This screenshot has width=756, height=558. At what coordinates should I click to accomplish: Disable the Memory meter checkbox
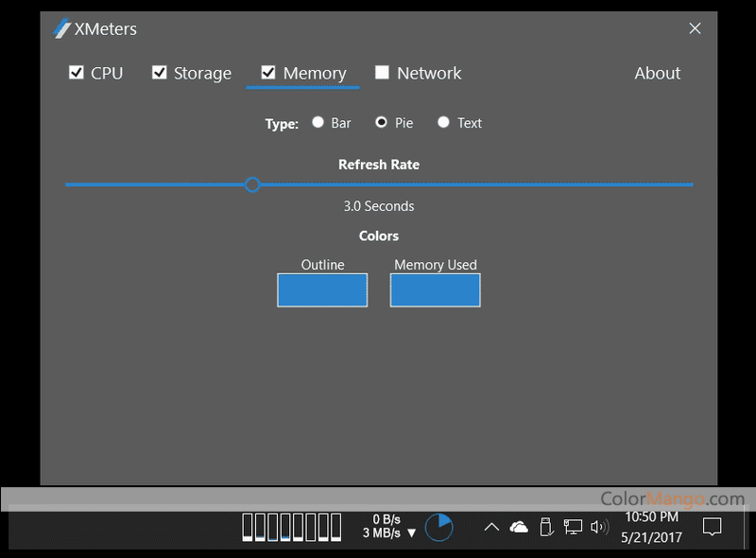click(268, 73)
